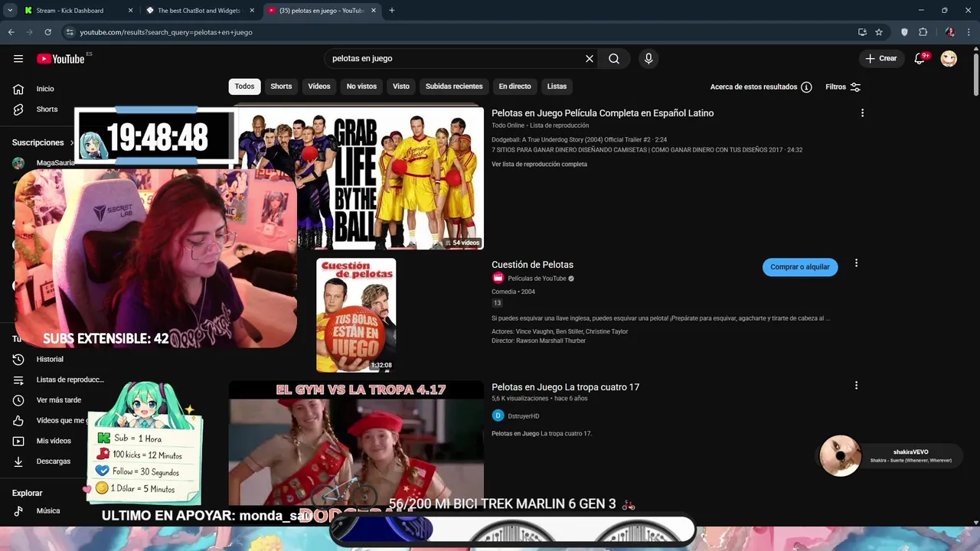The image size is (980, 551).
Task: Open the install app icon in the address bar
Action: click(x=862, y=32)
